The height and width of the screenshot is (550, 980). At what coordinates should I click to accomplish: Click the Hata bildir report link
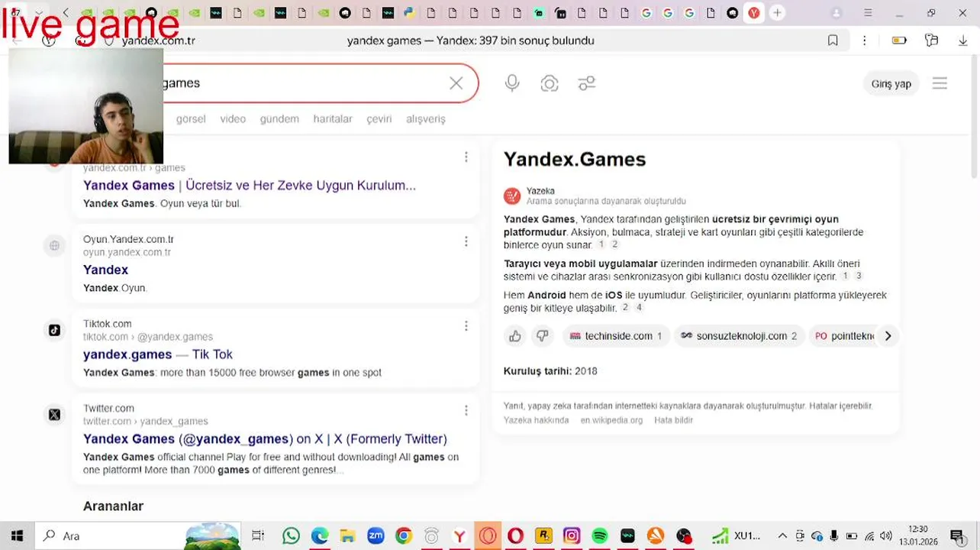click(x=674, y=420)
